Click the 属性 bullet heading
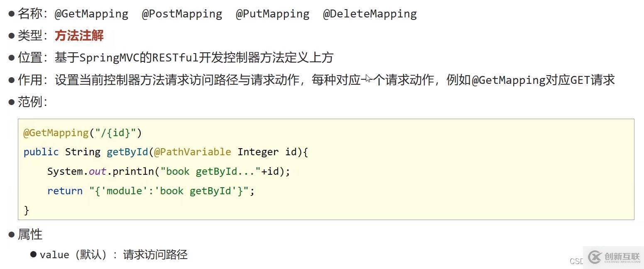This screenshot has height=269, width=644. click(30, 235)
